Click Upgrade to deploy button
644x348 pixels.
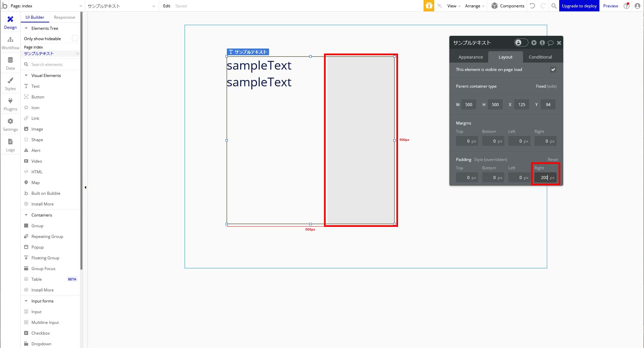(x=579, y=6)
